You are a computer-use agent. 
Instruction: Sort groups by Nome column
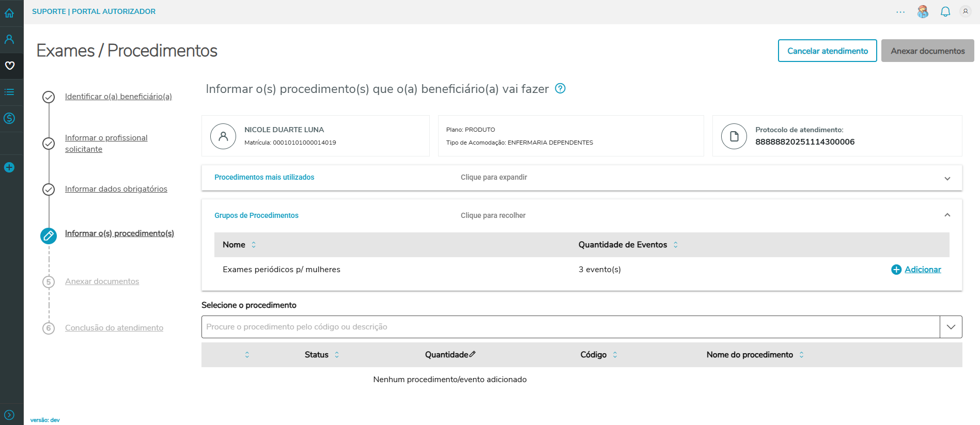[x=254, y=245]
